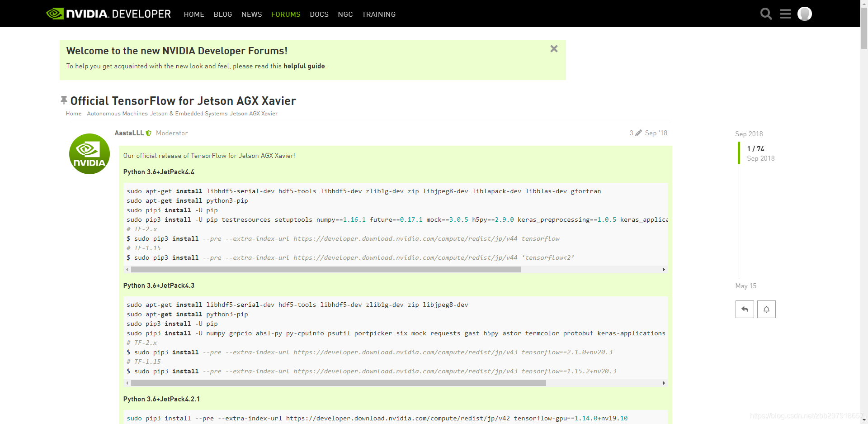The image size is (868, 424).
Task: Open post edit history pencil icon
Action: 638,133
